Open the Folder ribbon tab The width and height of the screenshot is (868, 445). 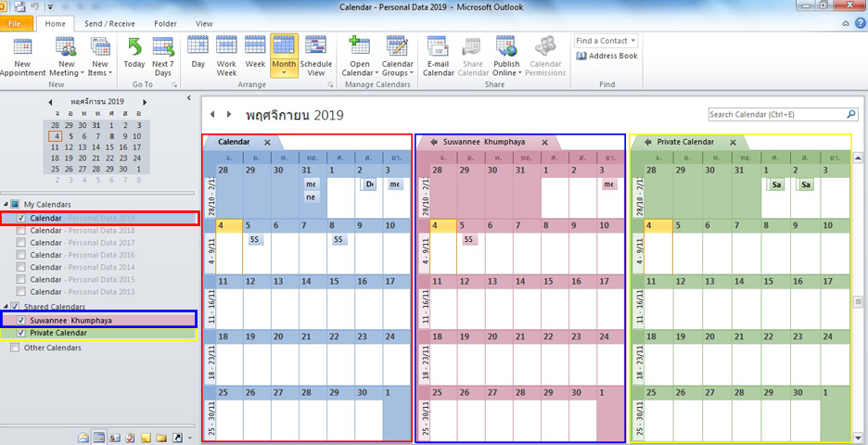[x=165, y=24]
